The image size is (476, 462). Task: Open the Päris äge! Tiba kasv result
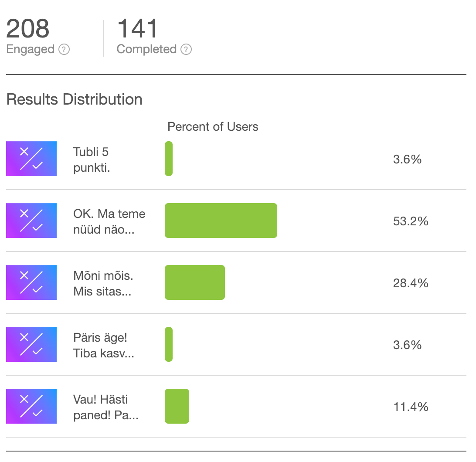(103, 345)
